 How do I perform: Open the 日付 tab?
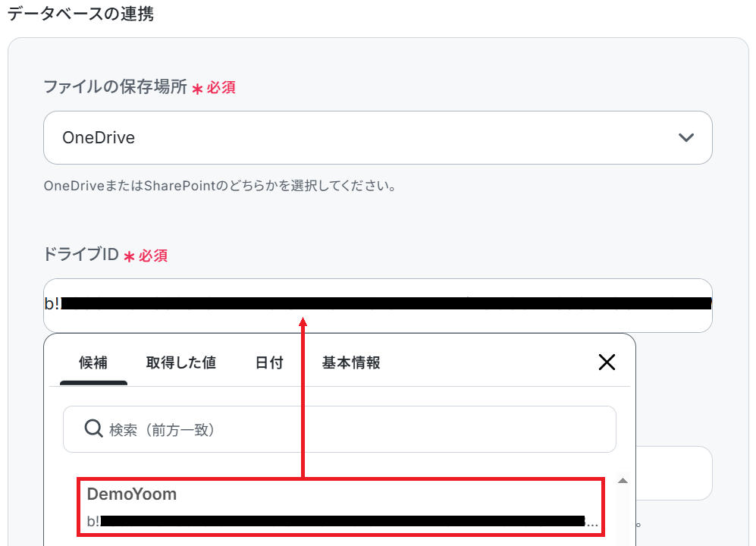tap(269, 362)
